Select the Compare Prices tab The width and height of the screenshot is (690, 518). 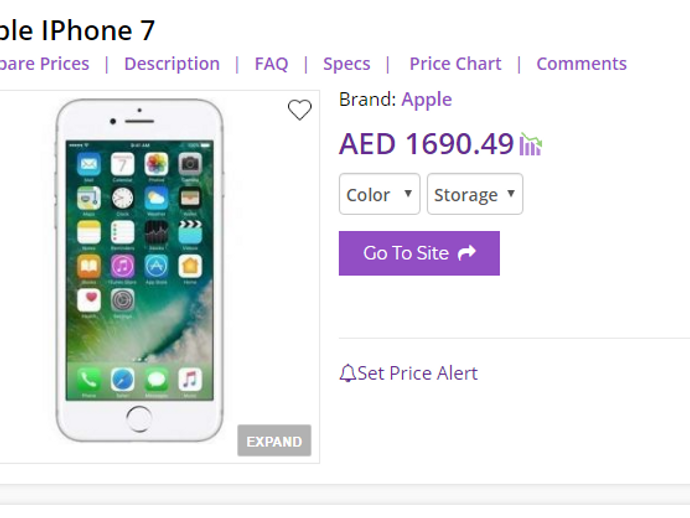pyautogui.click(x=44, y=64)
